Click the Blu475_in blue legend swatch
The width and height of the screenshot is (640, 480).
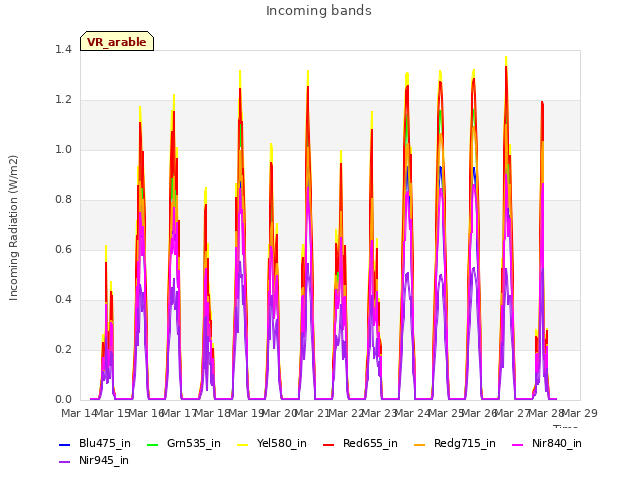pos(64,444)
